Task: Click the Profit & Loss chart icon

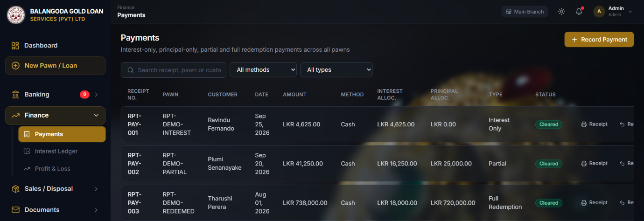Action: [x=27, y=169]
